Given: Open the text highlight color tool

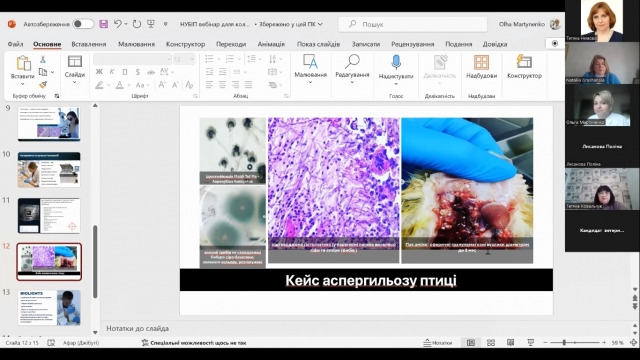Looking at the screenshot, I should click(99, 85).
